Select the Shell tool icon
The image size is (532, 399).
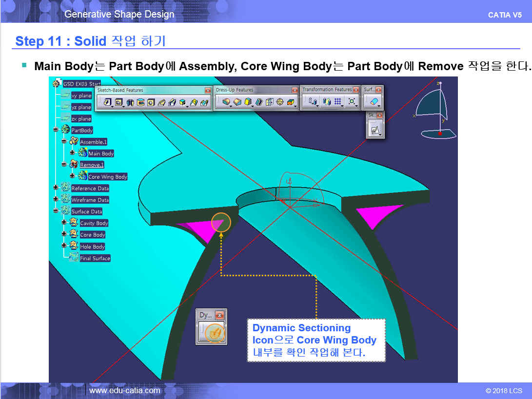[x=258, y=102]
